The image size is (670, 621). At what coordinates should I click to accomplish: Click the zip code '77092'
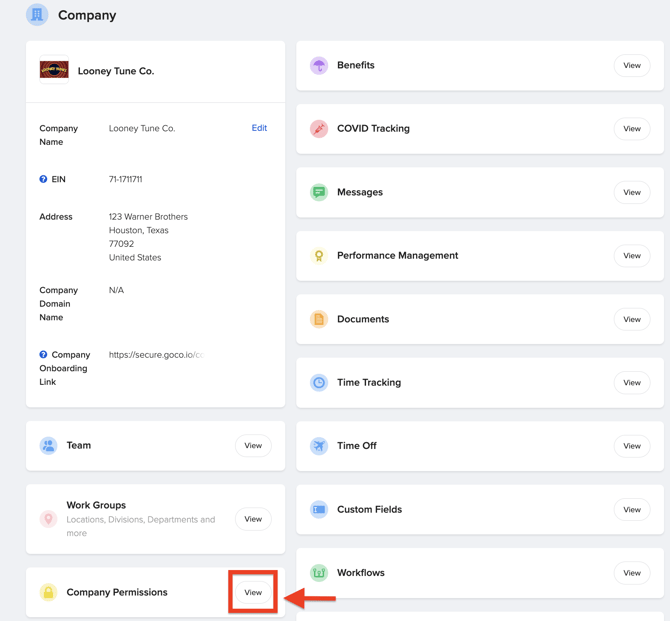coord(121,244)
